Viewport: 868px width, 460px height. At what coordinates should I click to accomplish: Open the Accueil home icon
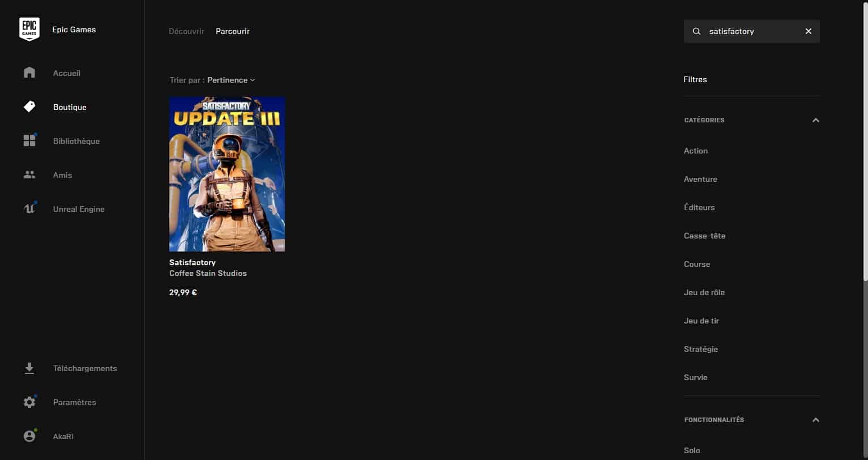29,73
